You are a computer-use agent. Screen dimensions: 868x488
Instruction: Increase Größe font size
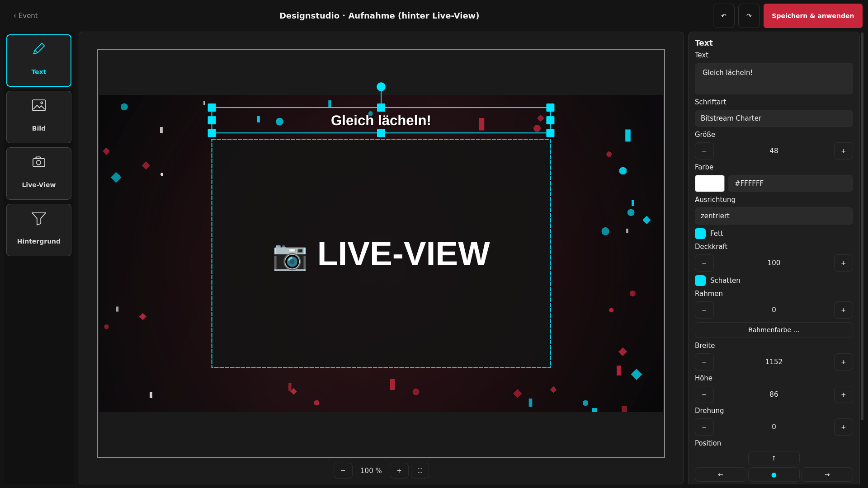tap(844, 151)
